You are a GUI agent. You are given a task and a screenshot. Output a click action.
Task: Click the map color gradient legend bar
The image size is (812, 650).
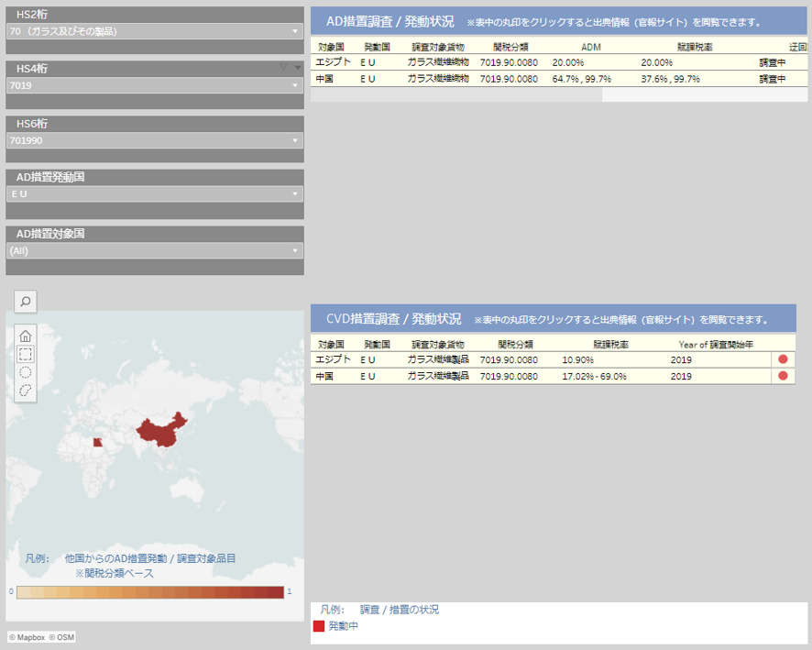[x=150, y=592]
